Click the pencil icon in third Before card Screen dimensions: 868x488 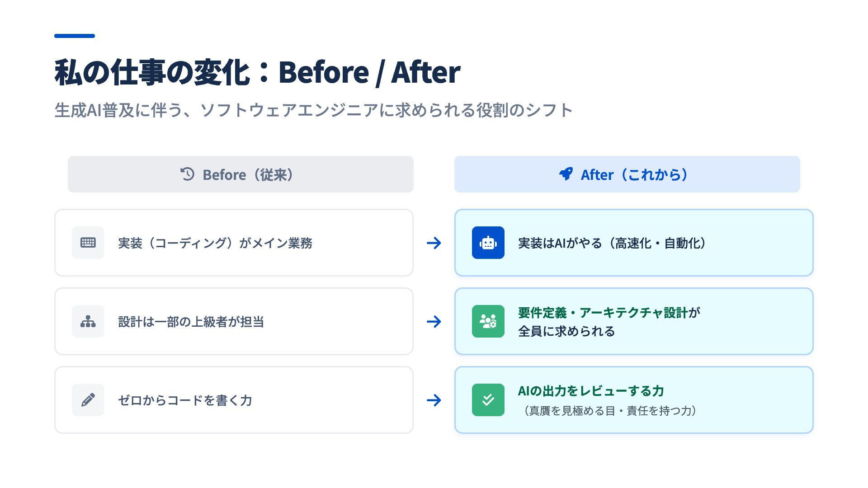[x=88, y=400]
